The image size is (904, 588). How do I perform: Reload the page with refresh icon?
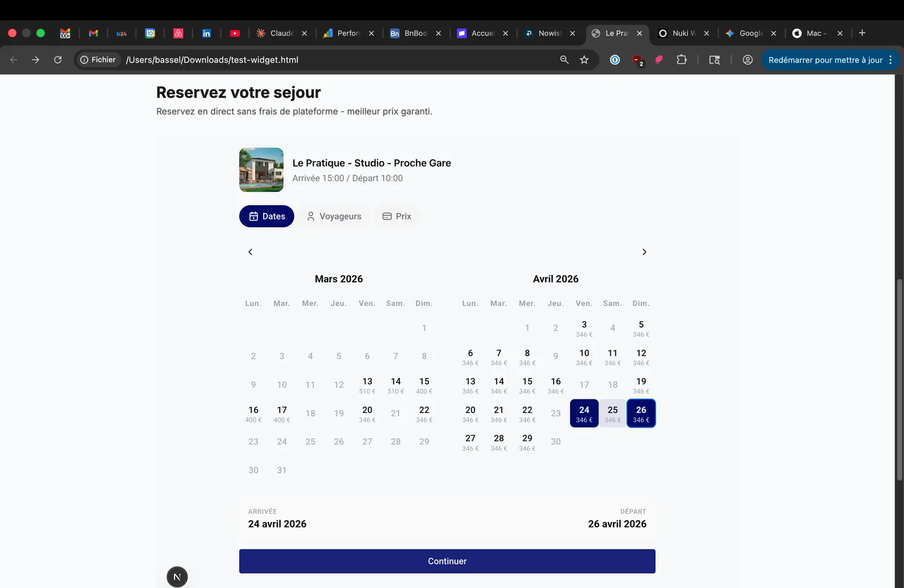(x=58, y=60)
